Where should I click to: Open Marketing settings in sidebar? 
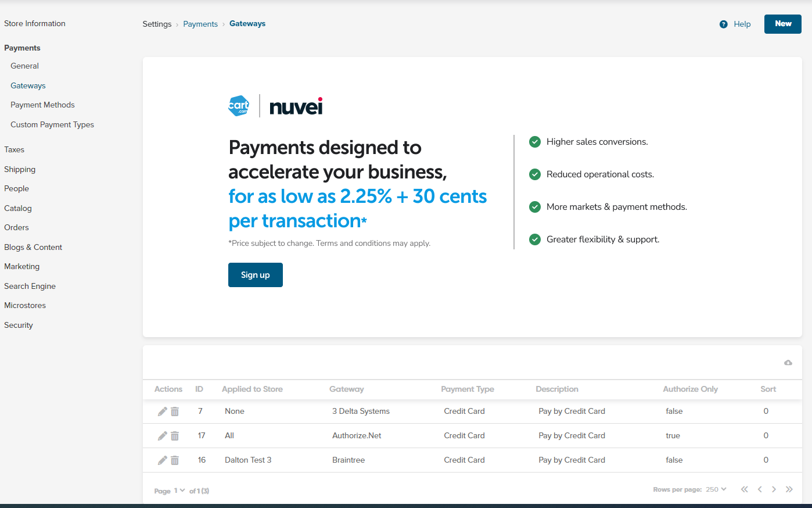coord(22,267)
